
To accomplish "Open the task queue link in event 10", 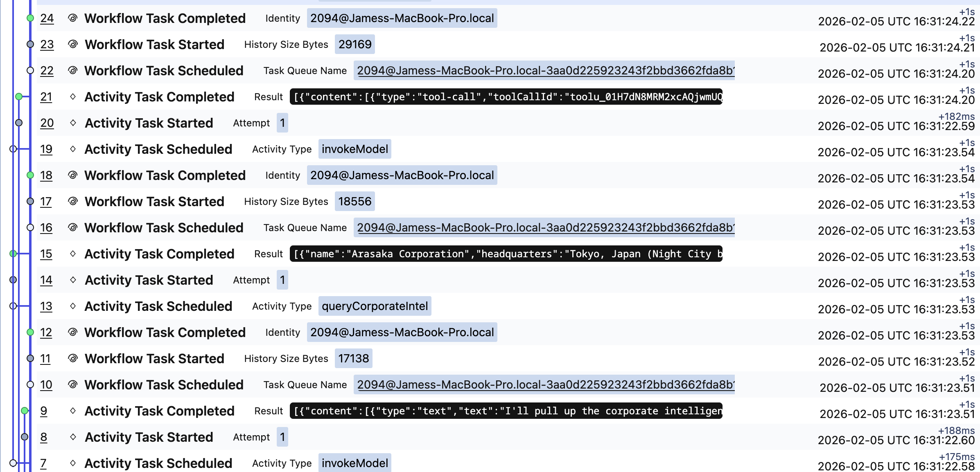I will (x=545, y=384).
